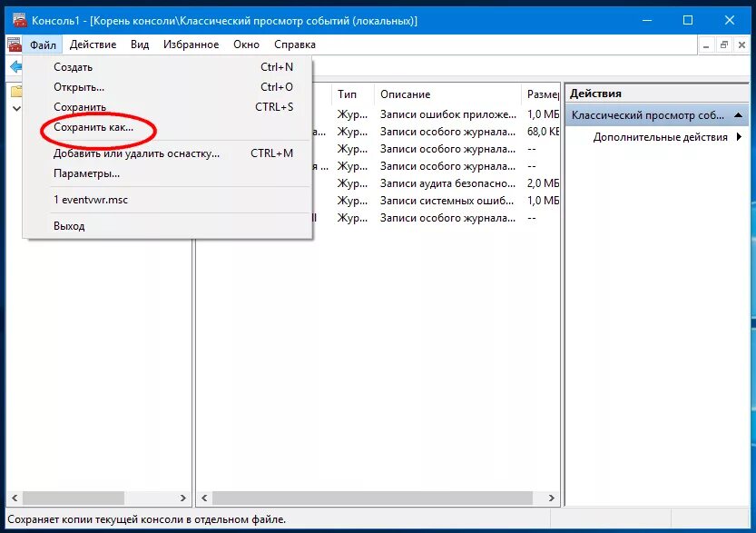Click the left pane horizontal scrollbar thumb
The height and width of the screenshot is (533, 756).
click(x=74, y=498)
